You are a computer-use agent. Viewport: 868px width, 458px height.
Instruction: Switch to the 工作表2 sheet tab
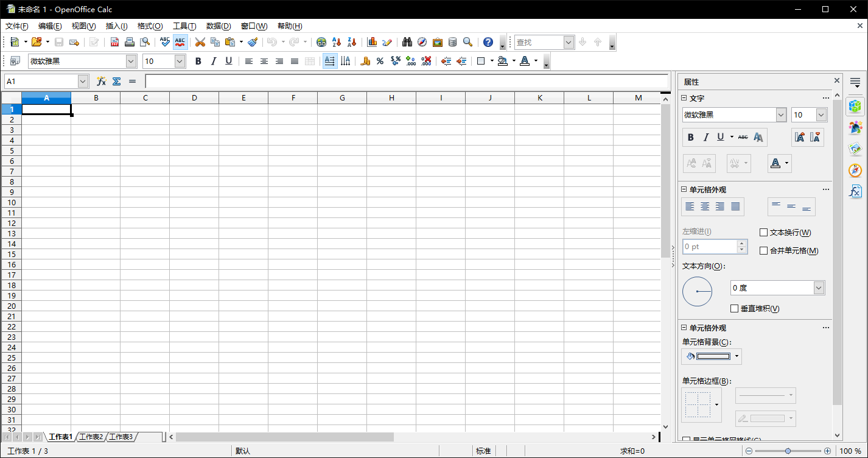click(91, 437)
